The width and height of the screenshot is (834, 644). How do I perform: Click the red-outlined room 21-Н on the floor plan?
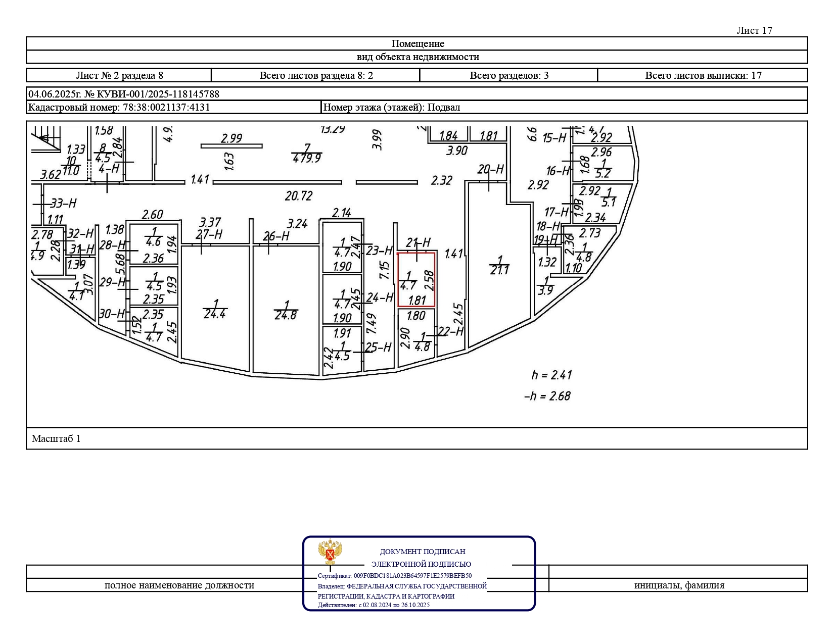[x=416, y=279]
